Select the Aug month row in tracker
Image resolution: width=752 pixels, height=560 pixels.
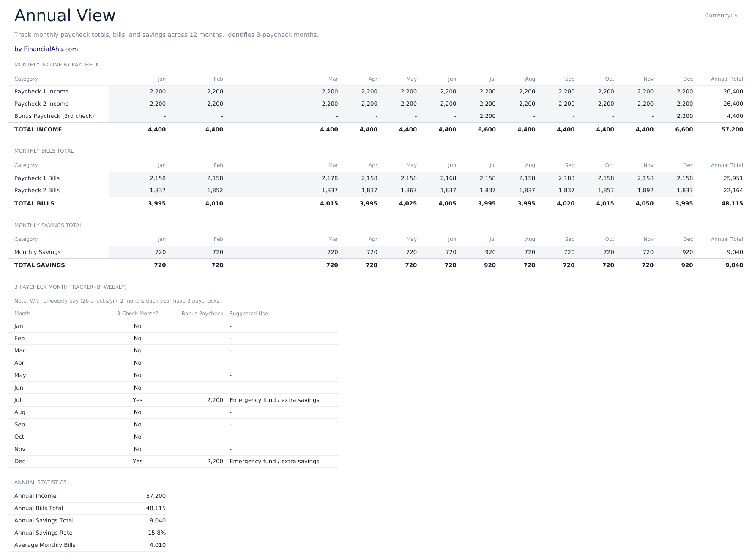pos(173,412)
